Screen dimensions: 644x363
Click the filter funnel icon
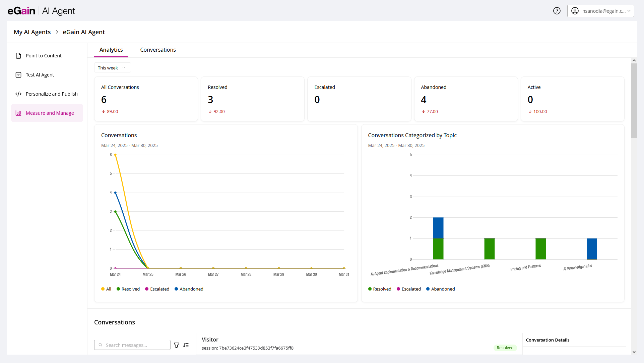coord(177,345)
